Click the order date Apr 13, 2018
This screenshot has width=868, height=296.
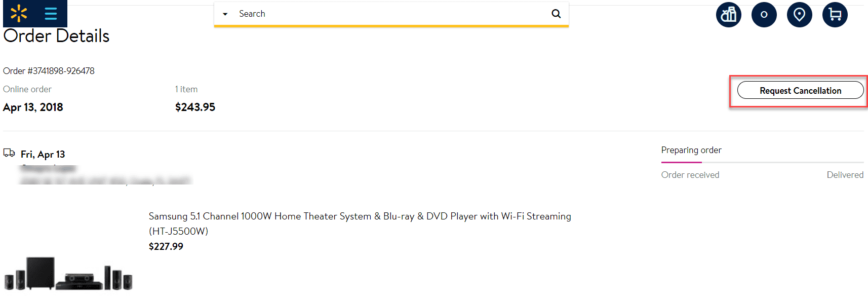tap(33, 107)
